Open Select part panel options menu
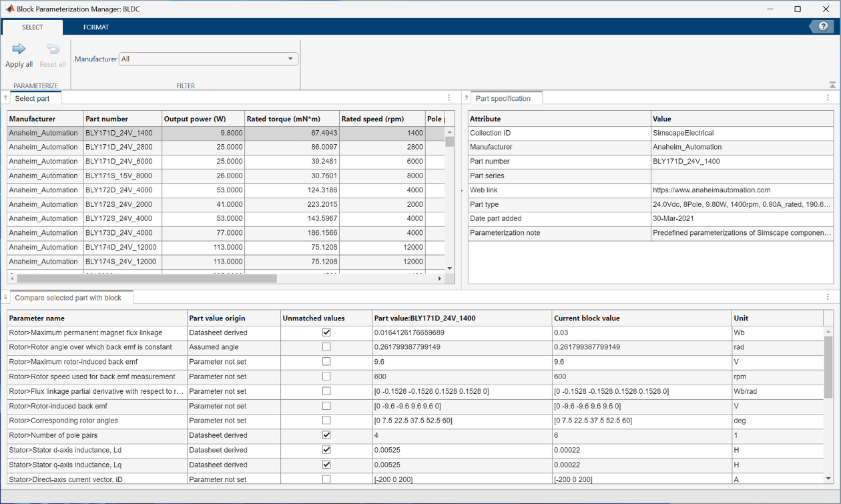The height and width of the screenshot is (504, 841). pos(449,97)
